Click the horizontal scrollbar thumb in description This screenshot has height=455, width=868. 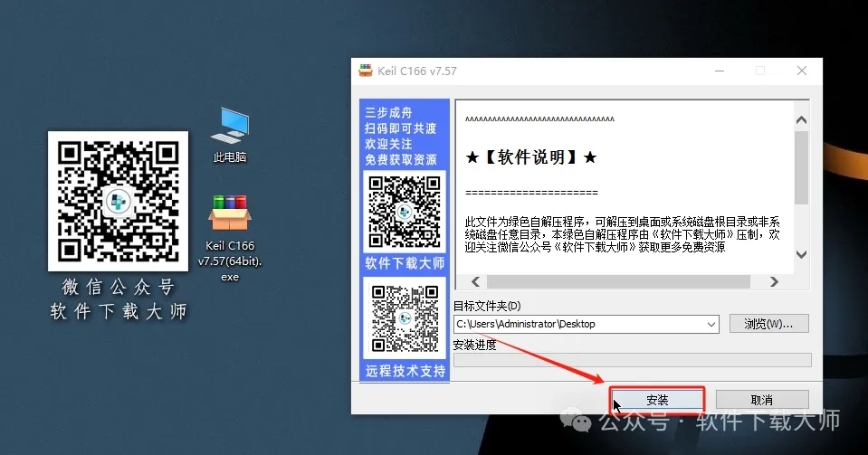pos(618,281)
